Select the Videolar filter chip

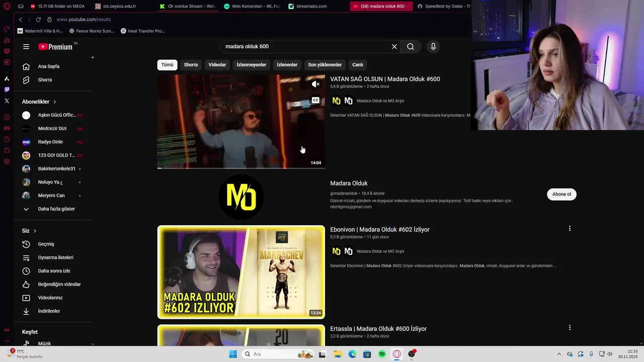coord(217,65)
